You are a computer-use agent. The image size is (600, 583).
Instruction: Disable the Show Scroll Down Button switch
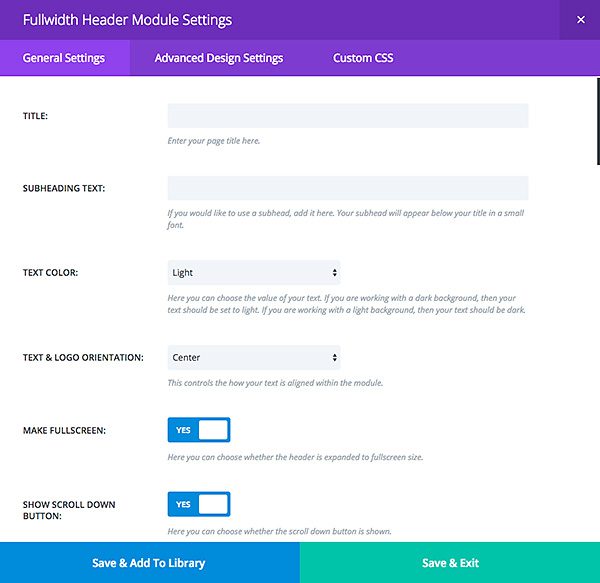pyautogui.click(x=199, y=504)
